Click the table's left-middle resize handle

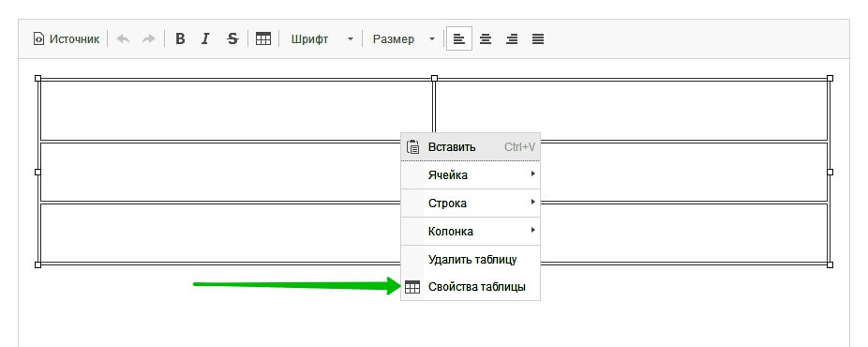(x=38, y=173)
